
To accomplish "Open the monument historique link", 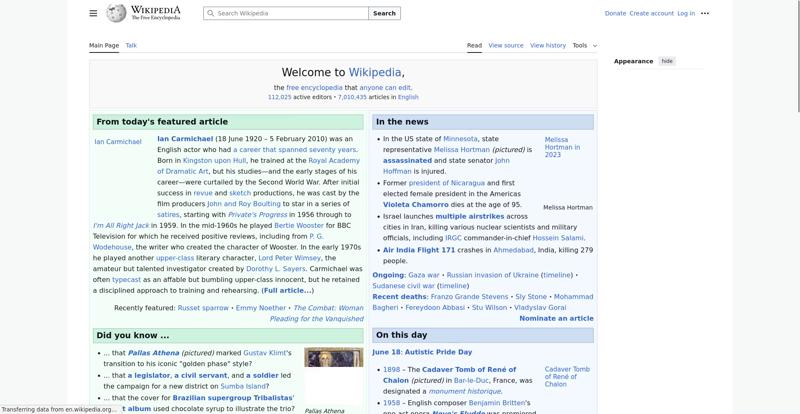I will click(x=464, y=391).
